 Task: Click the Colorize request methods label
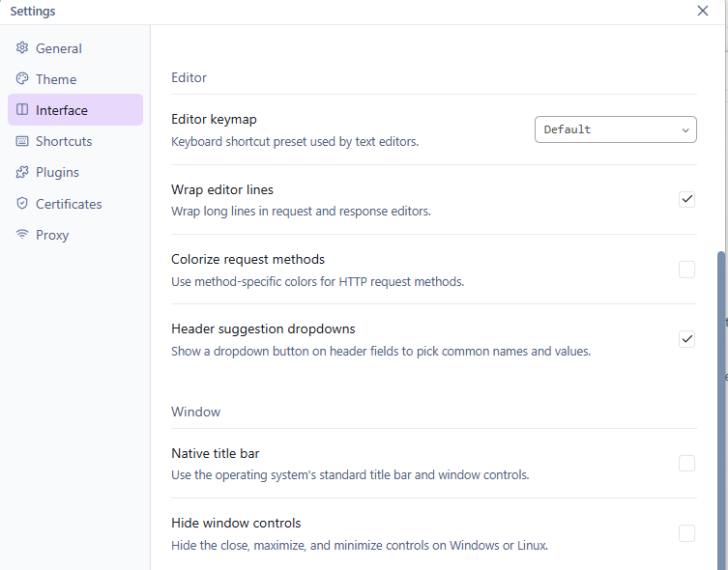pos(248,259)
